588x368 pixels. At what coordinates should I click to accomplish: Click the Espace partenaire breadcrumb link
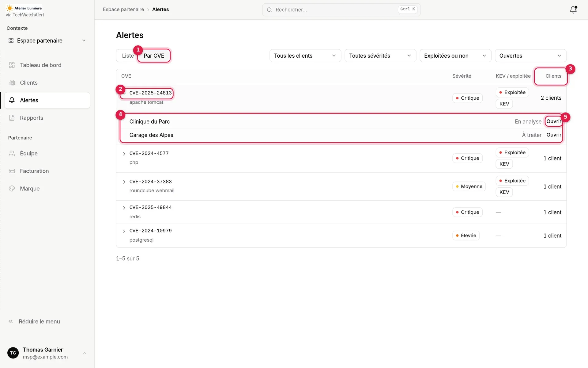pos(123,10)
